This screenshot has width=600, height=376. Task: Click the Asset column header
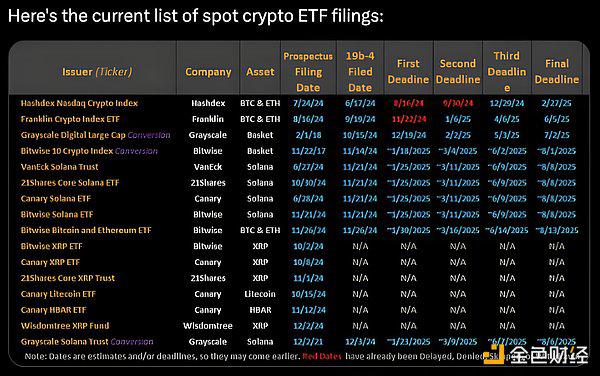260,72
